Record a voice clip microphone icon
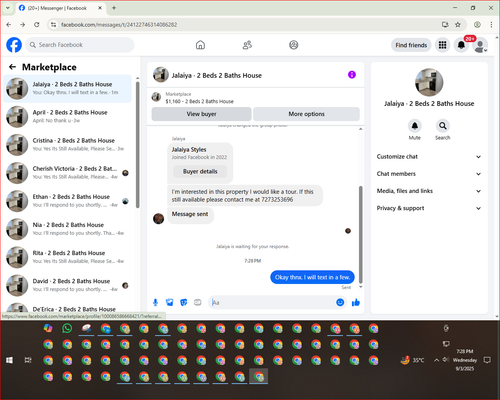The width and height of the screenshot is (500, 400). 155,302
